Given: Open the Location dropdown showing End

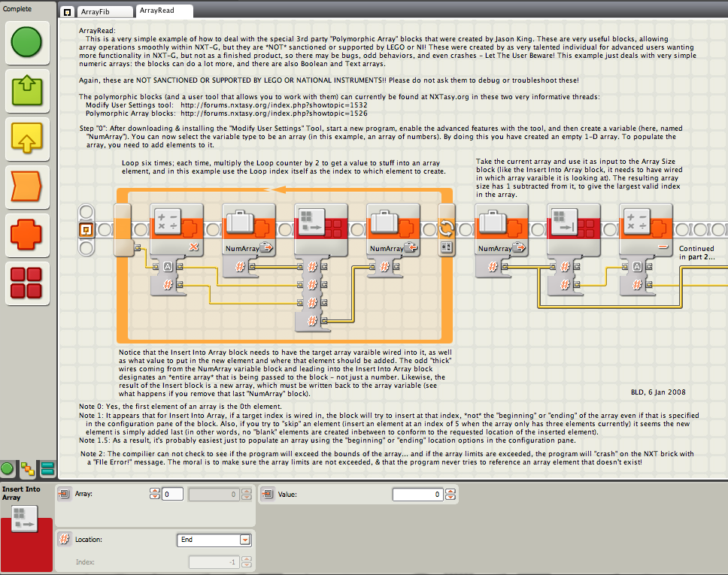Looking at the screenshot, I should (x=214, y=540).
